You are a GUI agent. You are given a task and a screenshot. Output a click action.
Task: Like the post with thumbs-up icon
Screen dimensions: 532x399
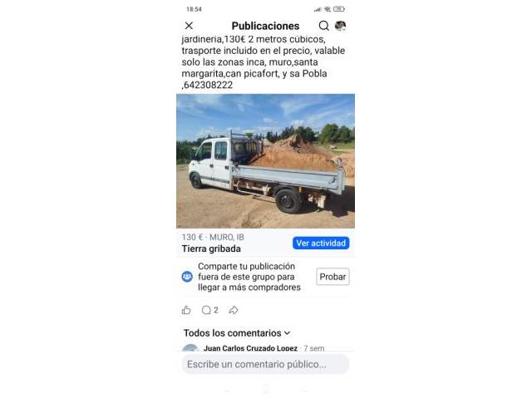tap(186, 310)
